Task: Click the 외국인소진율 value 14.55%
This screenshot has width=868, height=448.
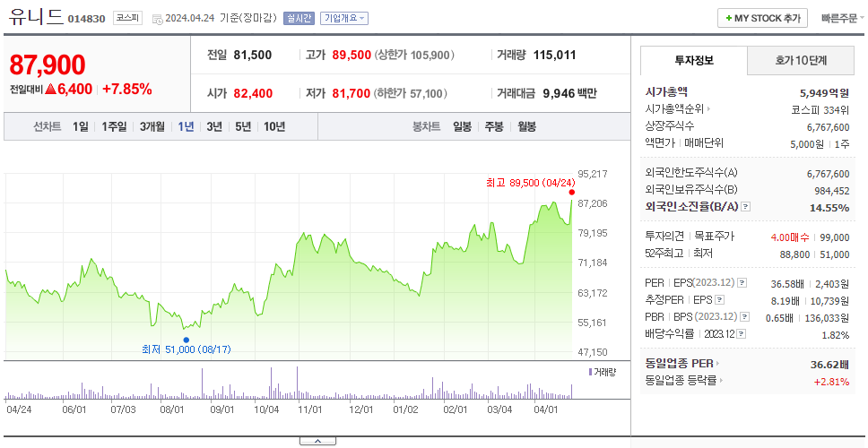Action: [x=830, y=207]
